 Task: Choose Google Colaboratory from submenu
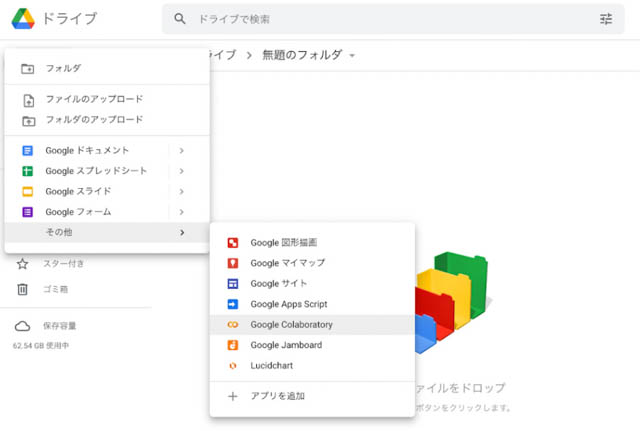(x=312, y=324)
